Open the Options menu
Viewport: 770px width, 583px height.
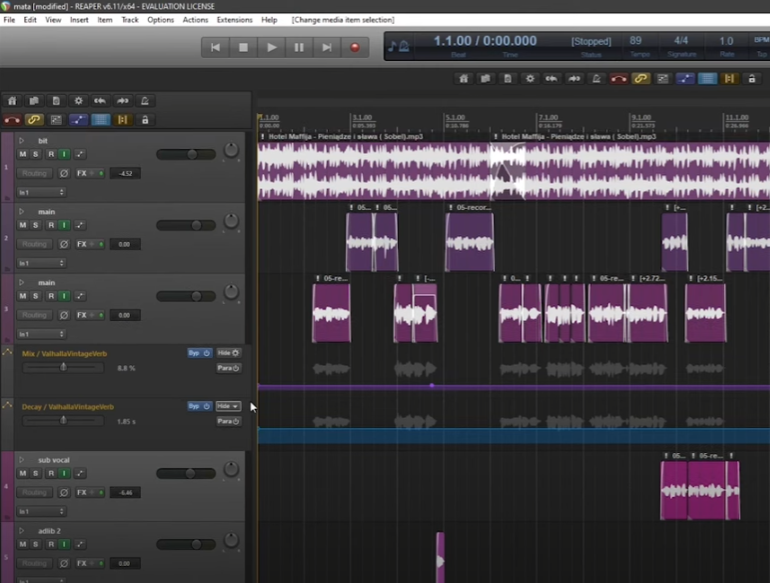pyautogui.click(x=161, y=20)
